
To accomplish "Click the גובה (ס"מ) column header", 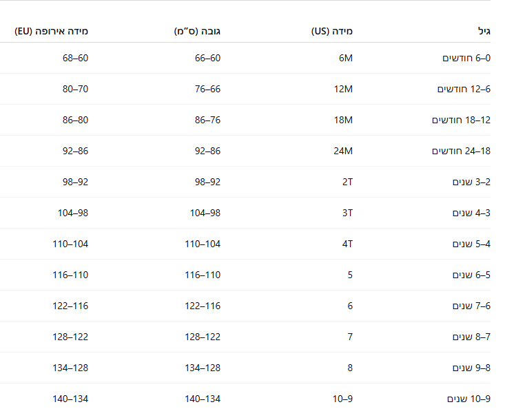I will 197,31.
